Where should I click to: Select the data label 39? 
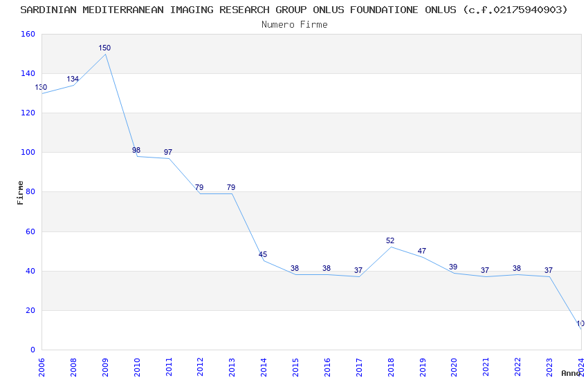pos(453,267)
